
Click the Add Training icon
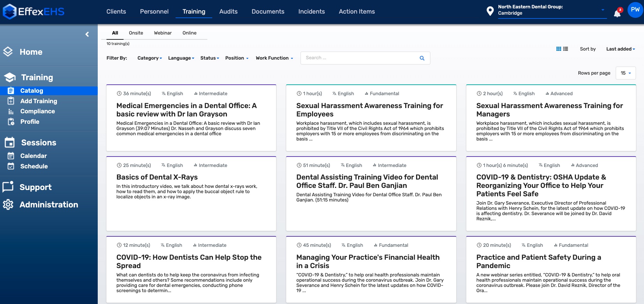pyautogui.click(x=11, y=101)
